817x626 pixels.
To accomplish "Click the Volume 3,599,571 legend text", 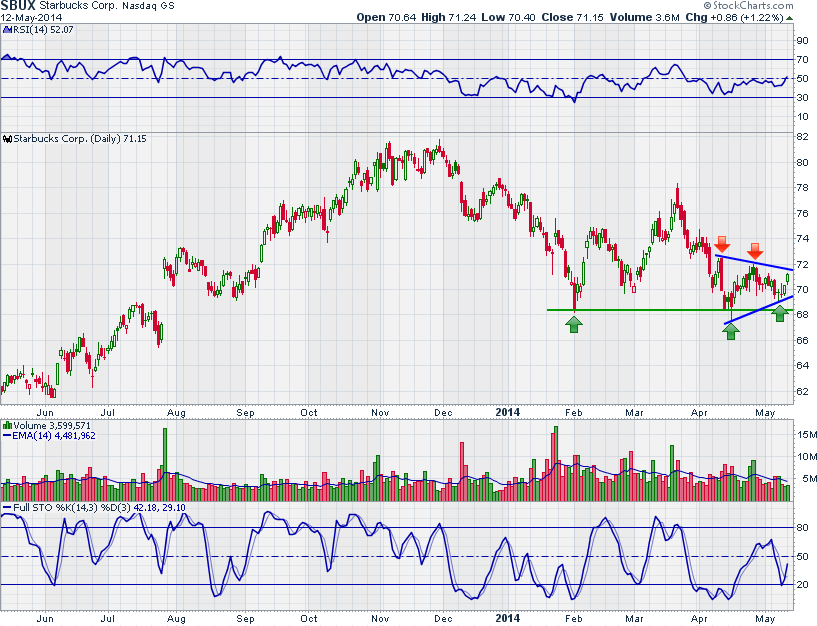I will pyautogui.click(x=52, y=426).
